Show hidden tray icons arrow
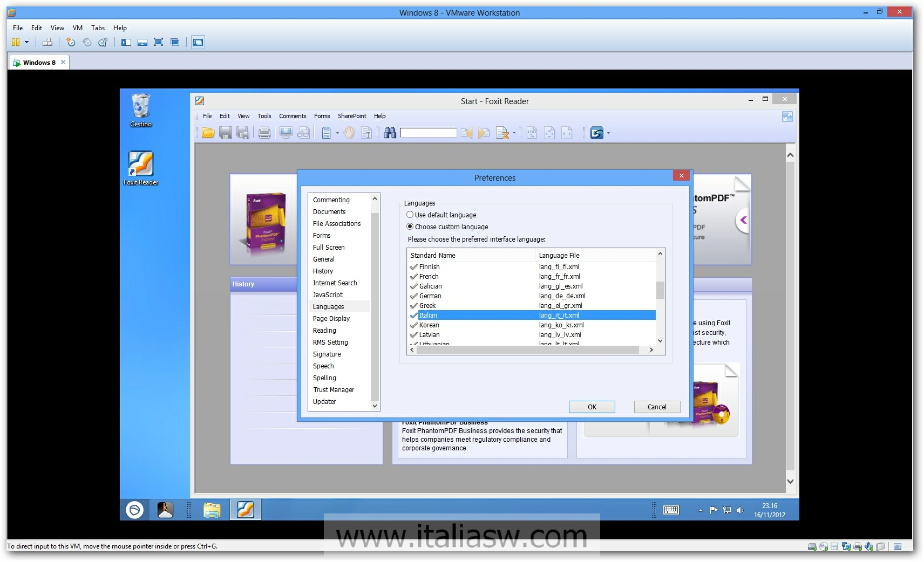This screenshot has width=924, height=562. coord(701,510)
